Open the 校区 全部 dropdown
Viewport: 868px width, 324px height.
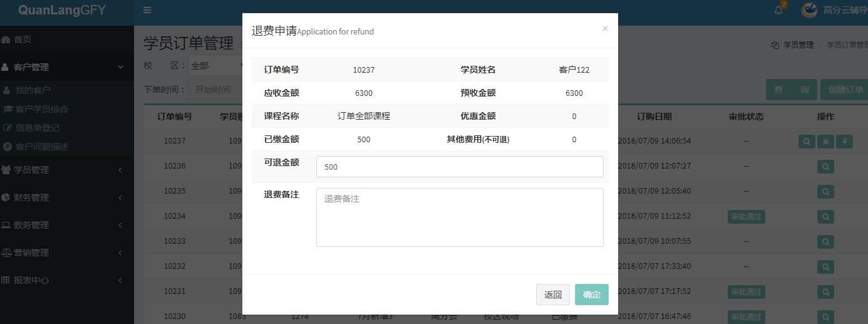[216, 65]
